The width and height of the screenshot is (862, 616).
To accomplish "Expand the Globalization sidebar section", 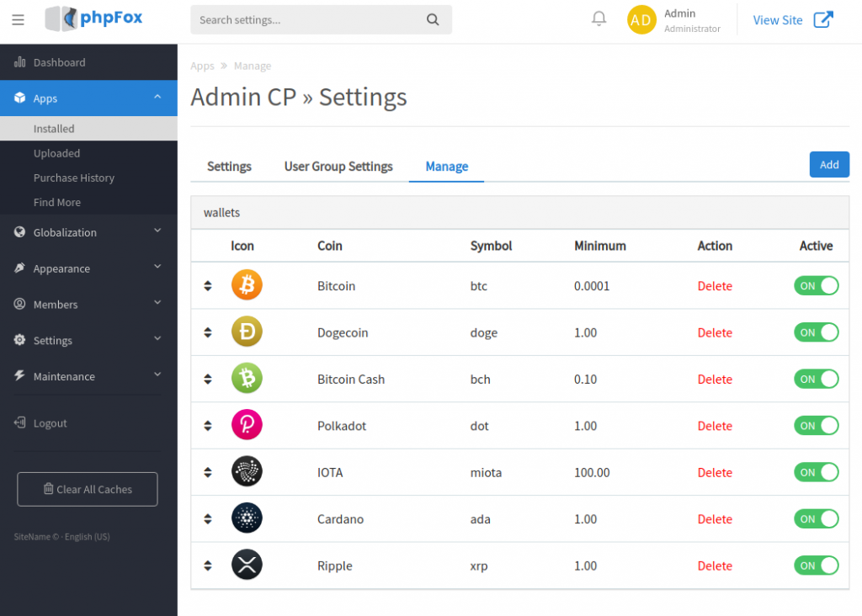I will 88,232.
